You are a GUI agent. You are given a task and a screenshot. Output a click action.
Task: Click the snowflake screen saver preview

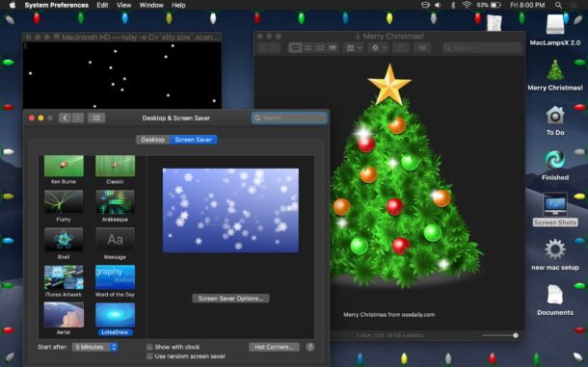point(230,210)
